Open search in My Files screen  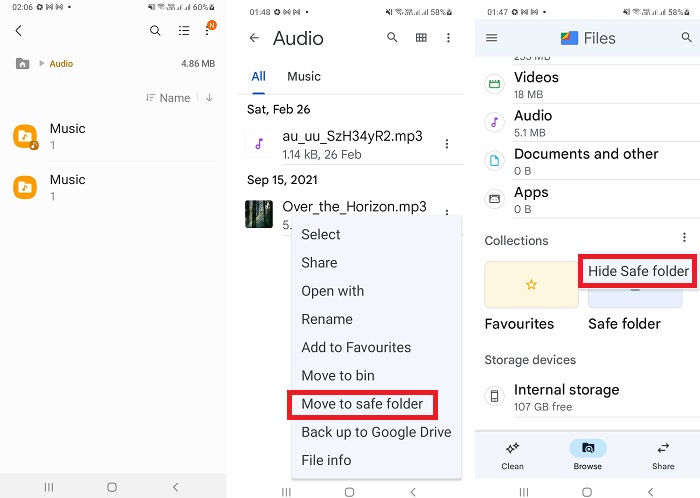click(155, 30)
